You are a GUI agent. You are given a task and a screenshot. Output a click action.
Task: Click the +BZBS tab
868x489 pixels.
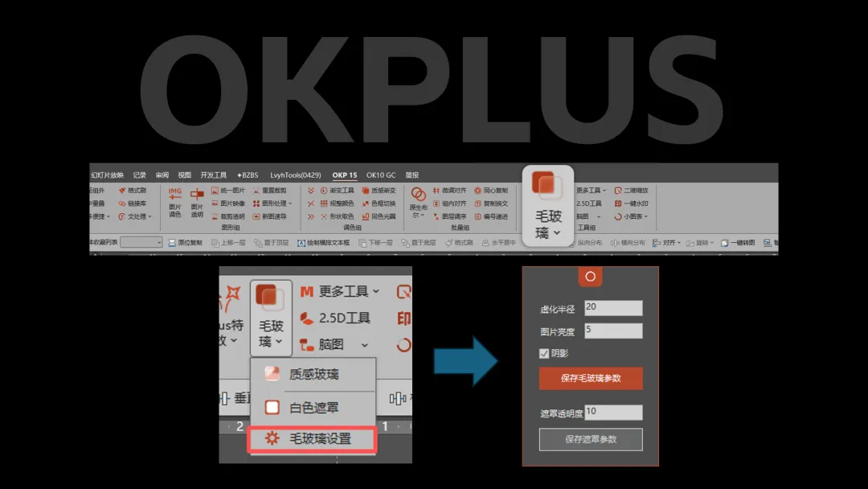click(248, 175)
